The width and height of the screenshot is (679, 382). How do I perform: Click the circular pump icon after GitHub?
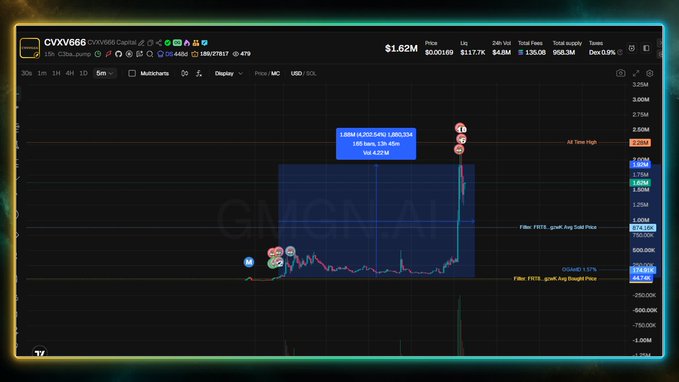(x=129, y=54)
